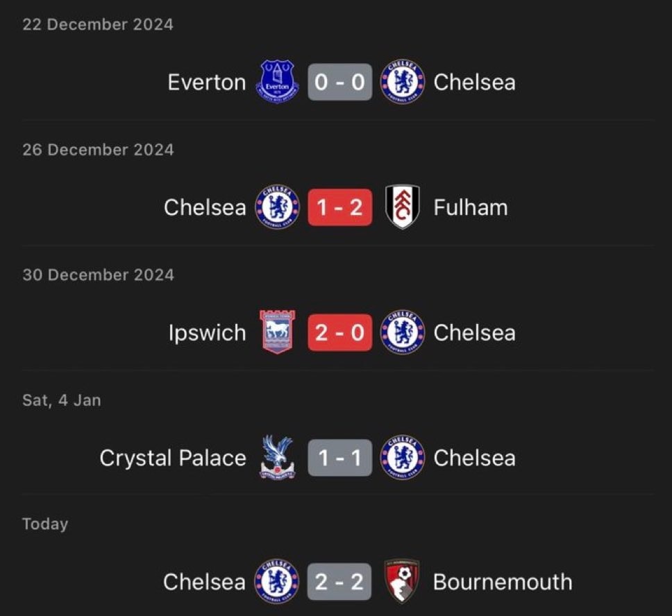The width and height of the screenshot is (672, 616).
Task: Click the Fulham club crest
Action: pyautogui.click(x=403, y=207)
